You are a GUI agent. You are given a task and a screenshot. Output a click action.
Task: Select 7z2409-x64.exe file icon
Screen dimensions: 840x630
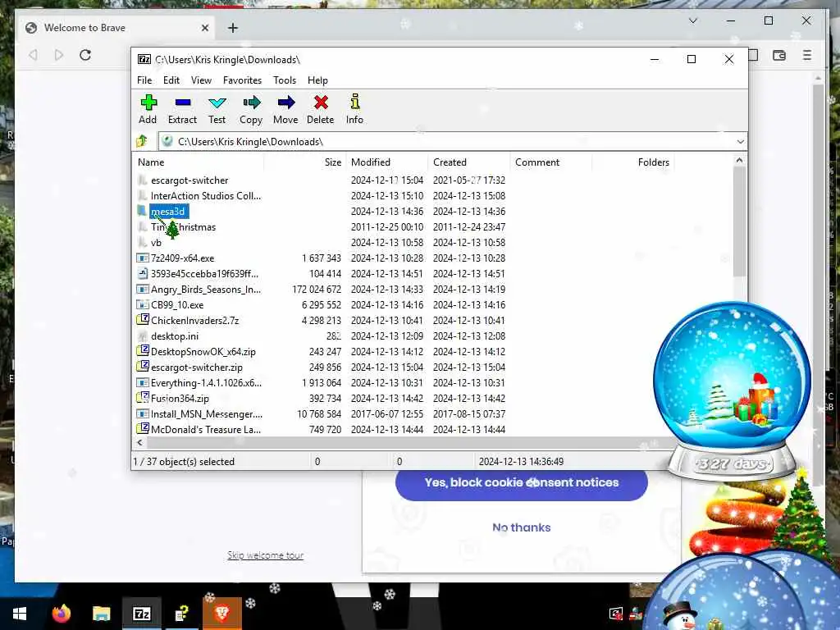click(x=142, y=258)
